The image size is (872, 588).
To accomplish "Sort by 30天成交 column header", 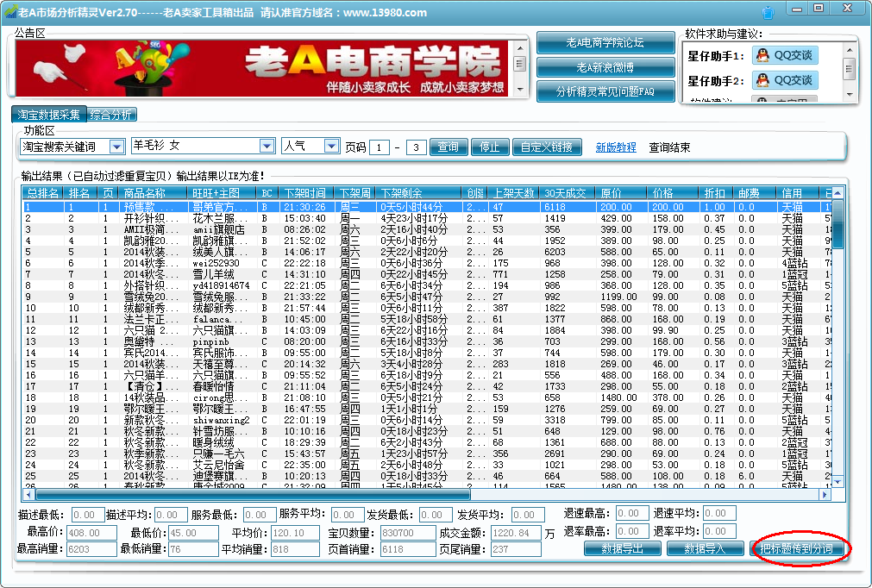I will click(x=566, y=193).
